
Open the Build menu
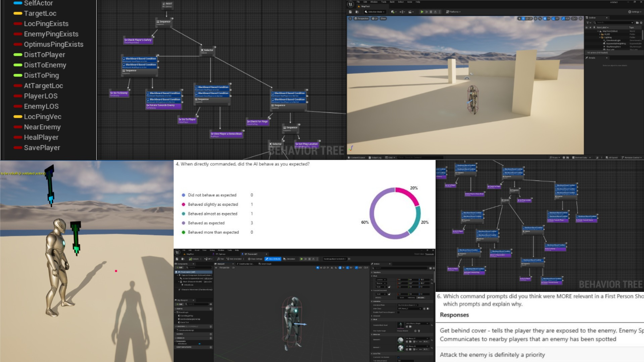click(392, 2)
